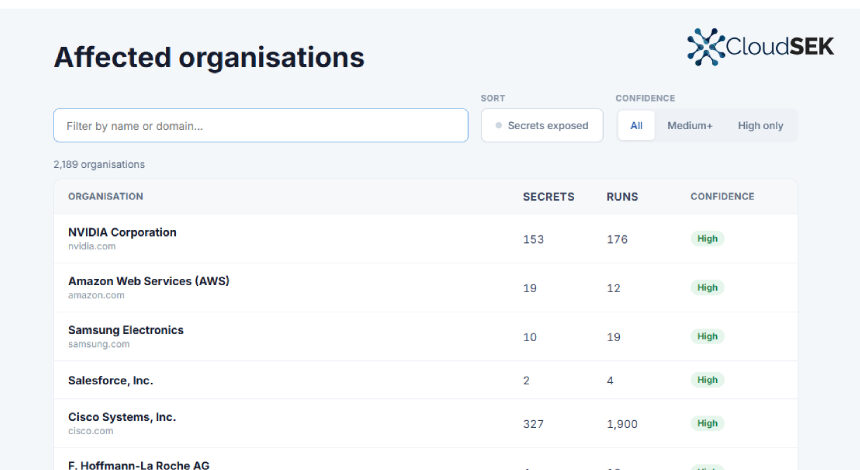Open the Amazon Web Services (AWS) row
Image resolution: width=860 pixels, height=470 pixels.
[x=426, y=288]
